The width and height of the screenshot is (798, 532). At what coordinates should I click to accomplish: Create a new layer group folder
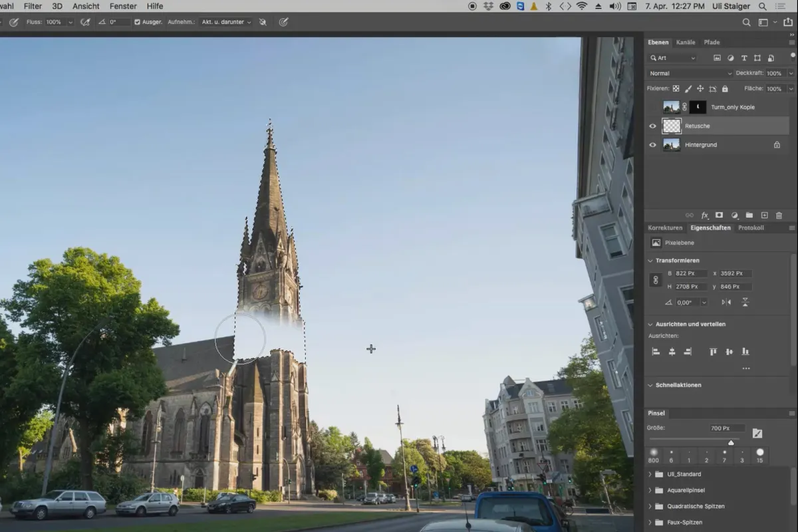749,215
